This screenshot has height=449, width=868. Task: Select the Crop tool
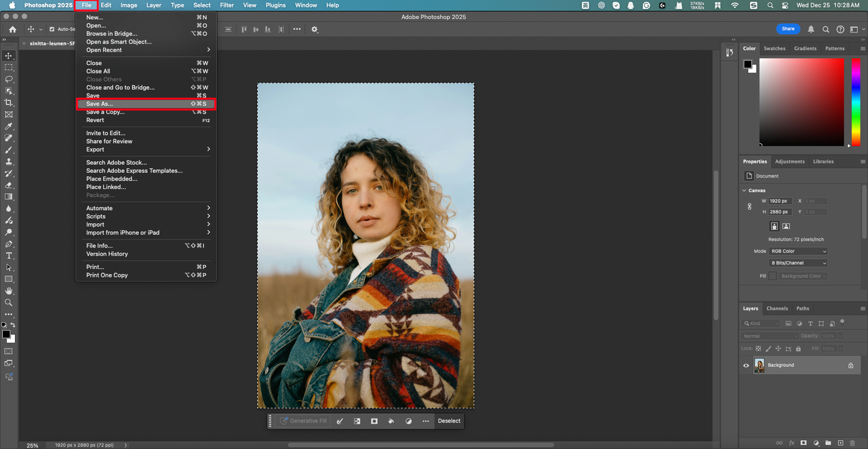9,102
